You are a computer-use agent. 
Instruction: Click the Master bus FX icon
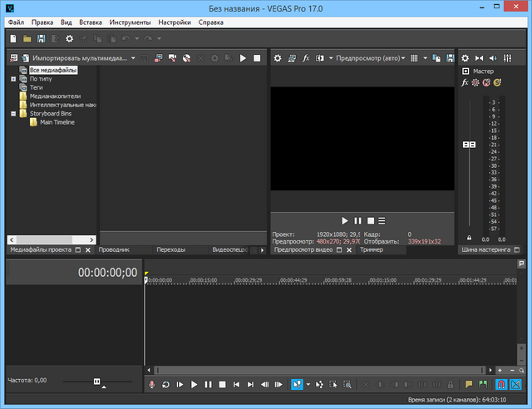[465, 82]
